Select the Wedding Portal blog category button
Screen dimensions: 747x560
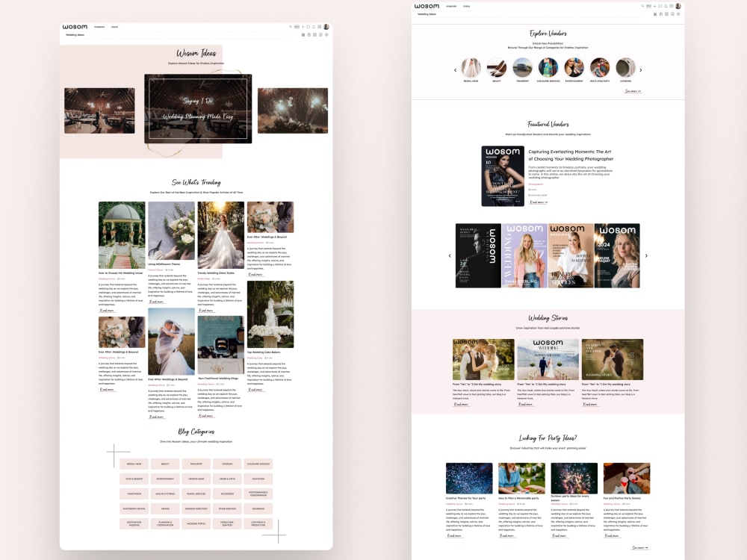[x=196, y=524]
